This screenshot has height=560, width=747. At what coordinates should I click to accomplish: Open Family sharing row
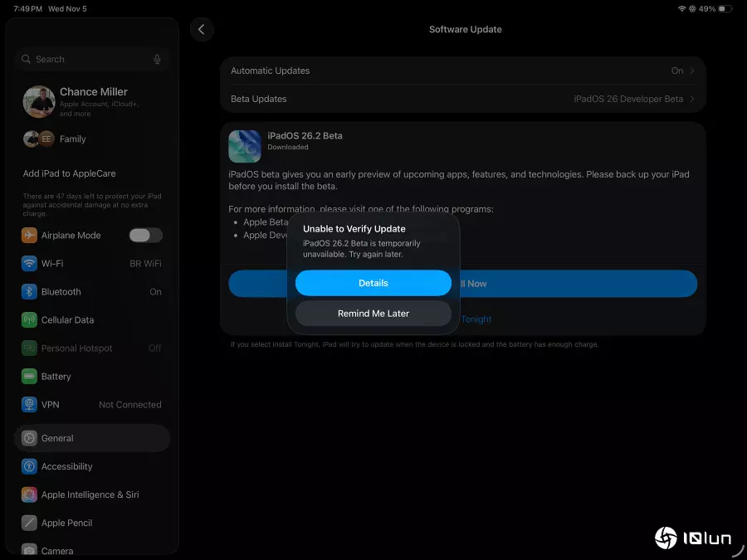coord(72,139)
